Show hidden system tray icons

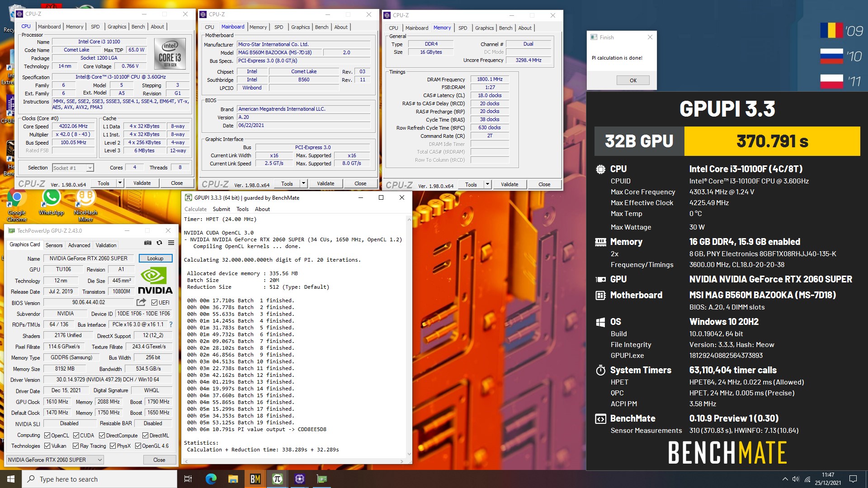point(785,479)
